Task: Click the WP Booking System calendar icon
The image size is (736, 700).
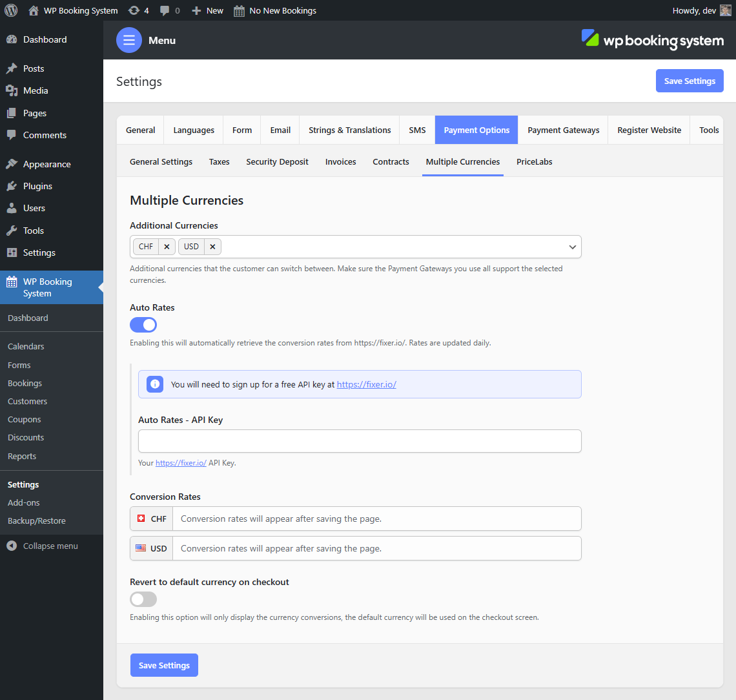Action: point(12,282)
